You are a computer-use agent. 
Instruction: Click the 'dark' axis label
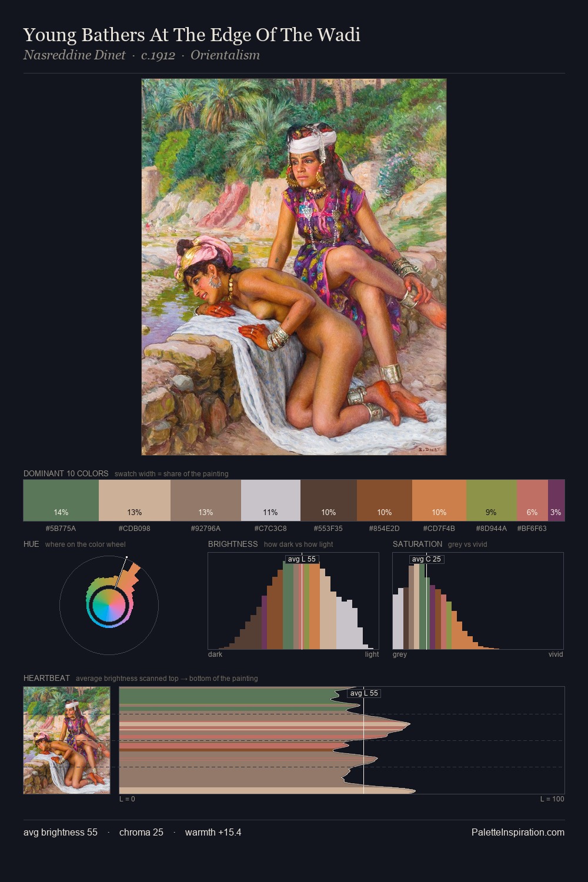[215, 654]
